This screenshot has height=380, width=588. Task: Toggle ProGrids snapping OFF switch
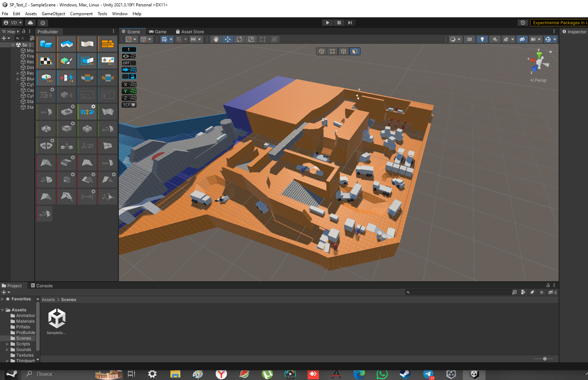pyautogui.click(x=129, y=63)
